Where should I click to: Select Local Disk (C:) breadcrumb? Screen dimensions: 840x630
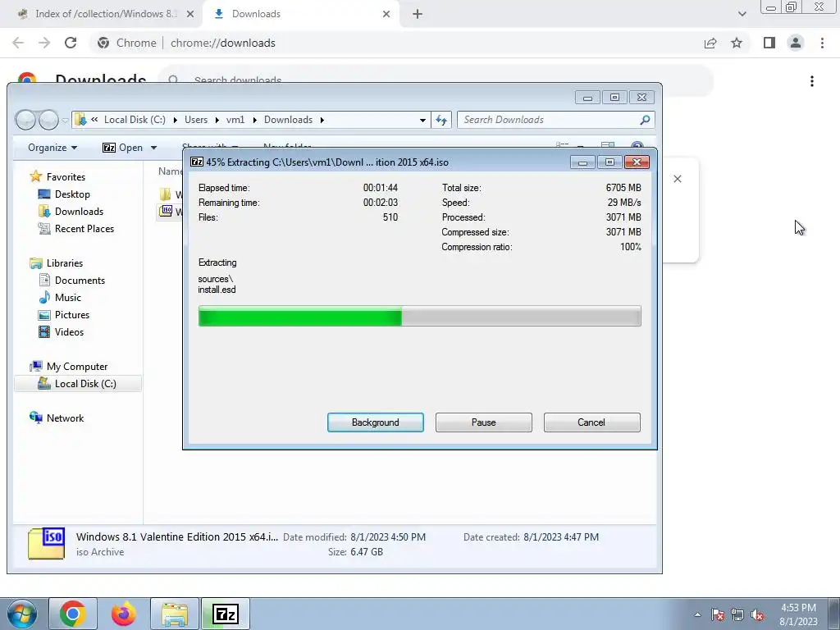135,120
